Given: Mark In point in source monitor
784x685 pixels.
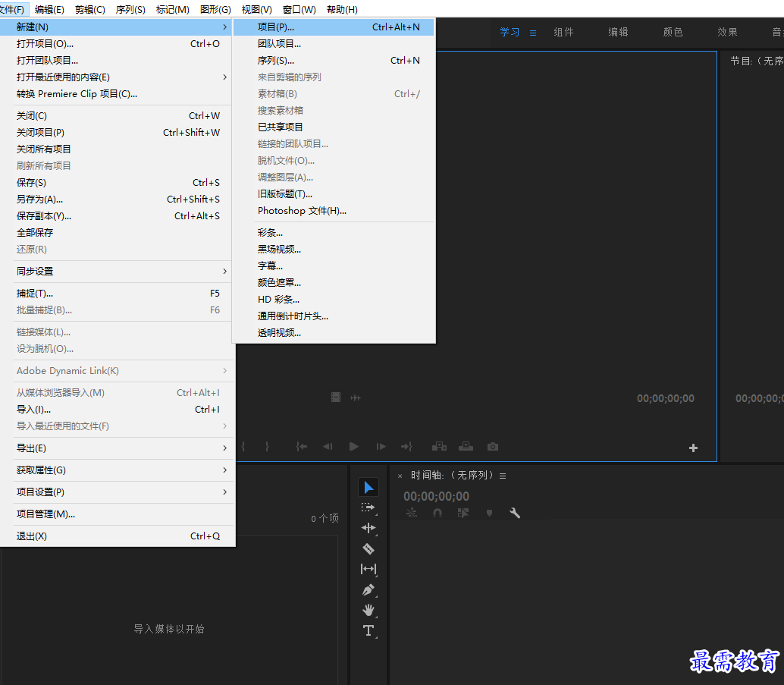Looking at the screenshot, I should (243, 446).
